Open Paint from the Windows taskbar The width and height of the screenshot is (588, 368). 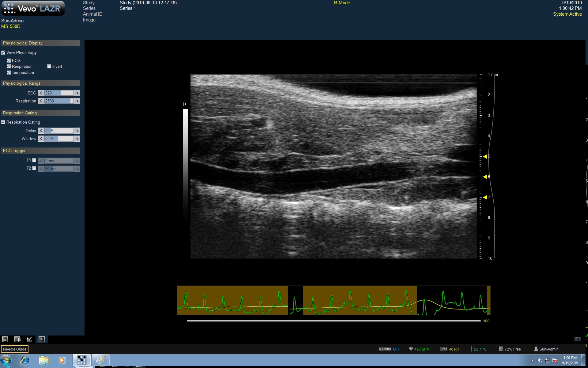coord(100,360)
